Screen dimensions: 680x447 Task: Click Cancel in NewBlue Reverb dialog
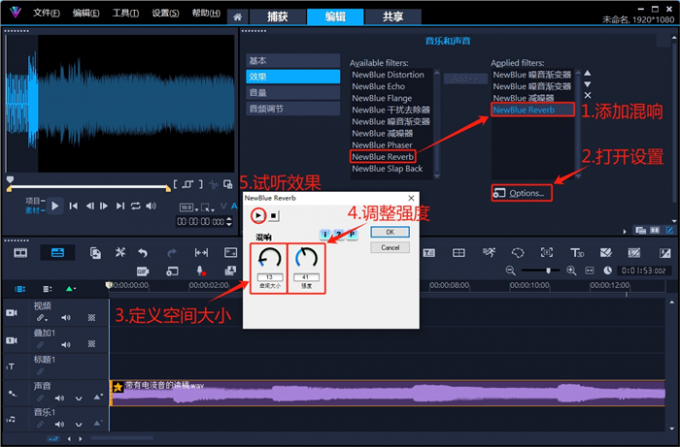coord(390,248)
